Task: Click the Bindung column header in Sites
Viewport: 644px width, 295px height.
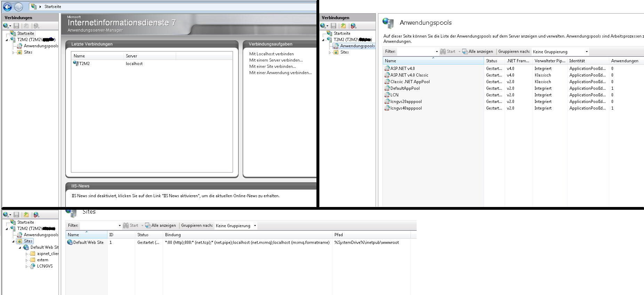Action: [173, 235]
